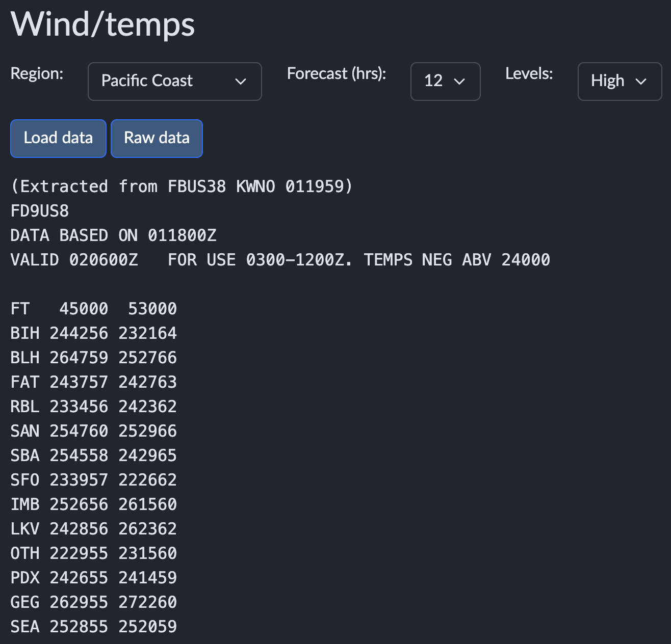Click the Forecast (hrs): label
This screenshot has width=671, height=644.
pos(337,73)
